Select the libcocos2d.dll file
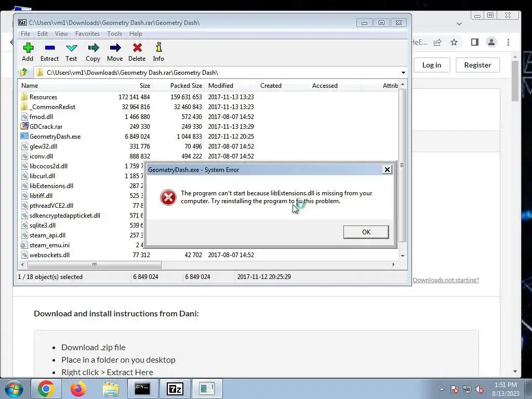The height and width of the screenshot is (399, 532). pyautogui.click(x=48, y=166)
